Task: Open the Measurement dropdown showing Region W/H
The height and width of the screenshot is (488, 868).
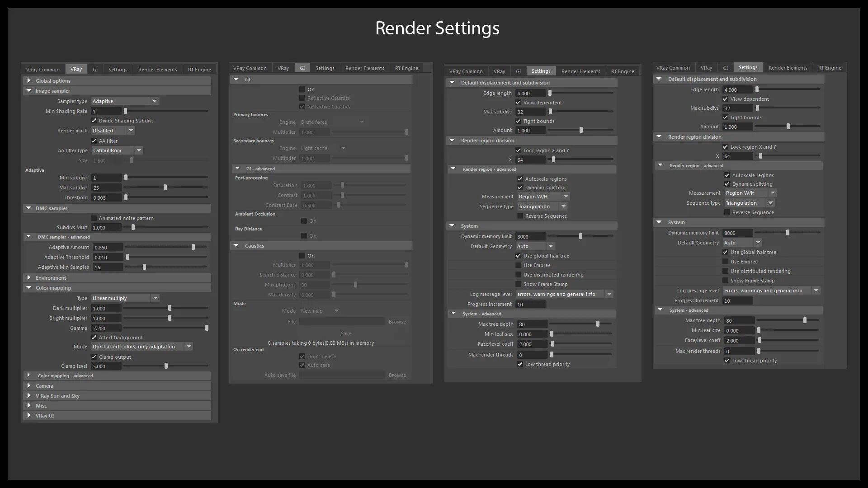Action: (x=566, y=196)
